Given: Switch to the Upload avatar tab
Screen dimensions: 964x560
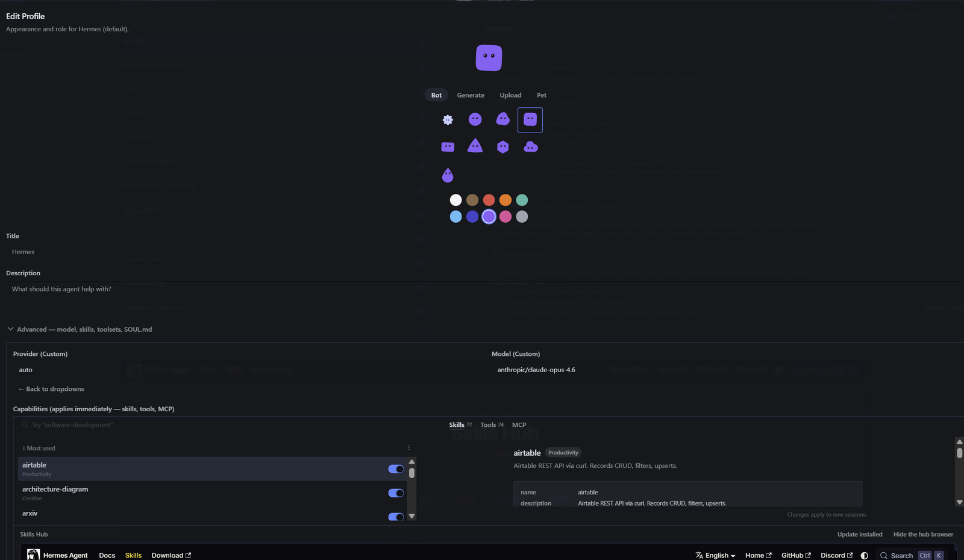Looking at the screenshot, I should coord(510,95).
